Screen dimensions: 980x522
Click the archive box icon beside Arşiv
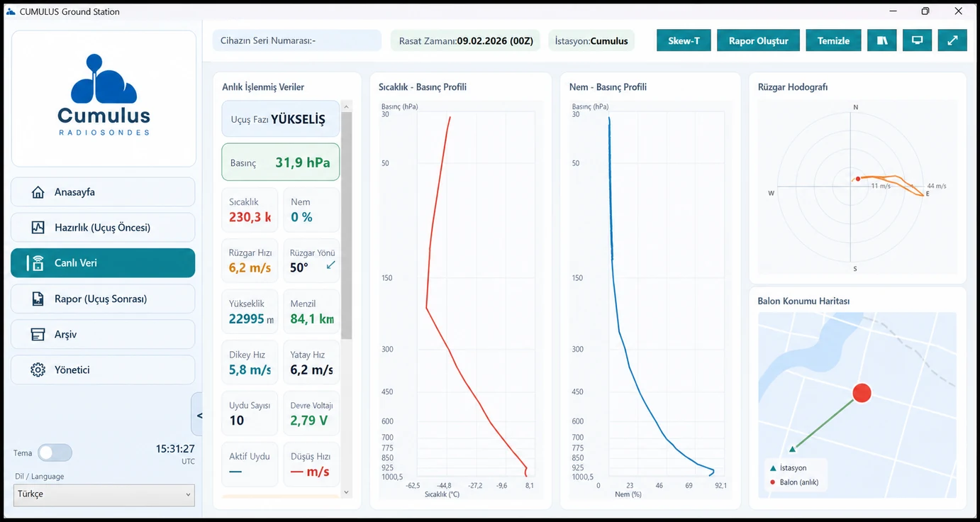click(x=38, y=334)
